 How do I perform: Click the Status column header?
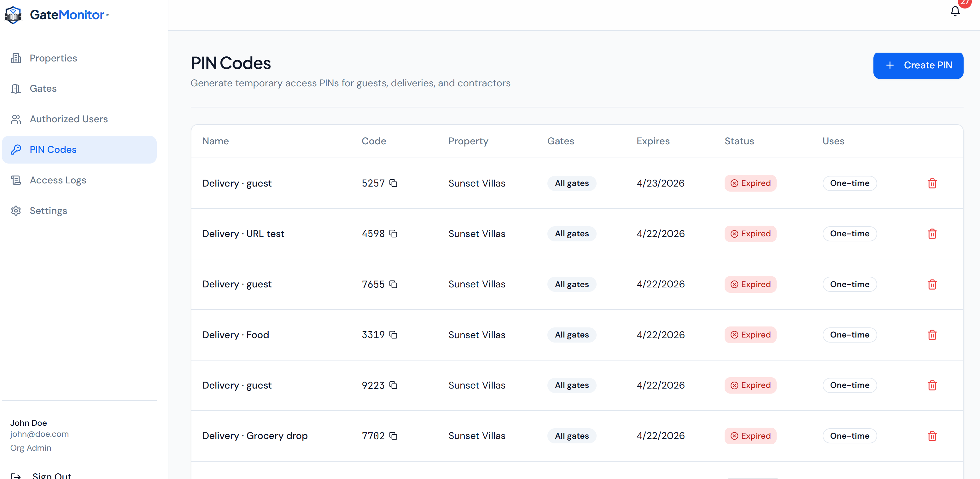(x=739, y=141)
